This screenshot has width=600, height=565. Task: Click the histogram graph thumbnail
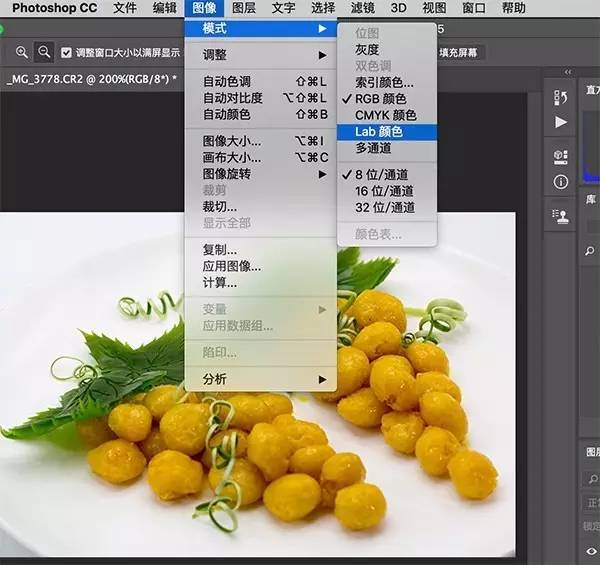(x=591, y=147)
